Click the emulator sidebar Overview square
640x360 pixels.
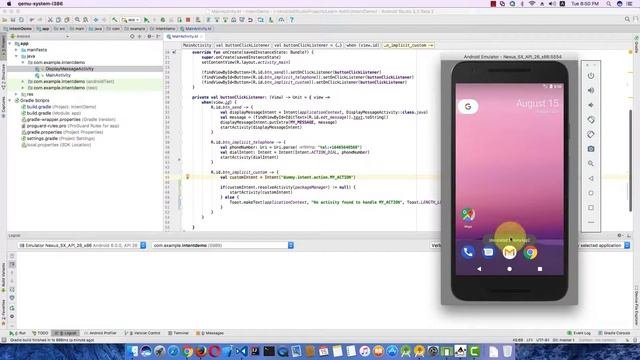pos(591,208)
